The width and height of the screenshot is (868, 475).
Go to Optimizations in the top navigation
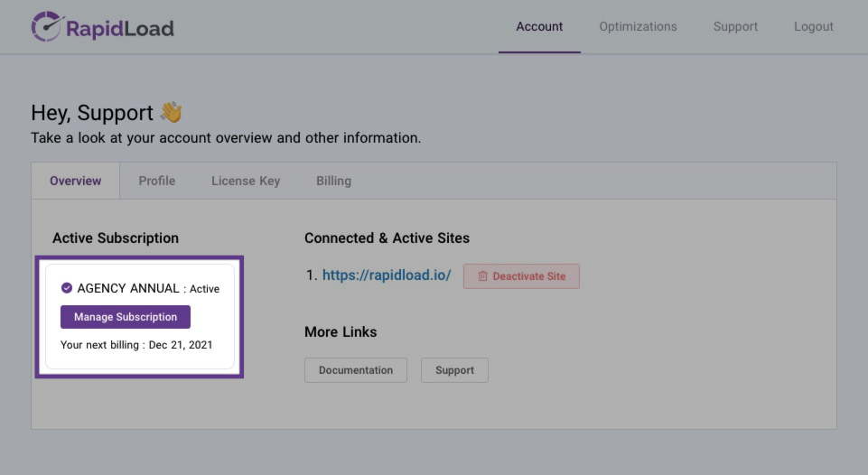638,27
